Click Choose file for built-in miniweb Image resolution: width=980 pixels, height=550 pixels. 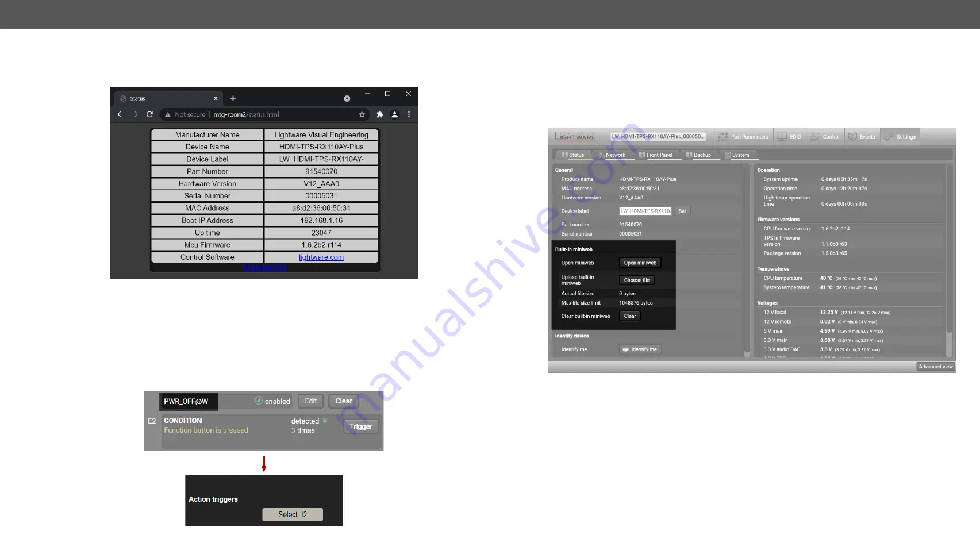637,280
